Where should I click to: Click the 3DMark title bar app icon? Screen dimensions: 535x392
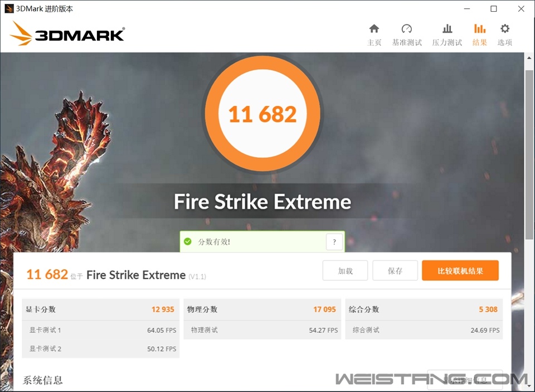click(9, 8)
